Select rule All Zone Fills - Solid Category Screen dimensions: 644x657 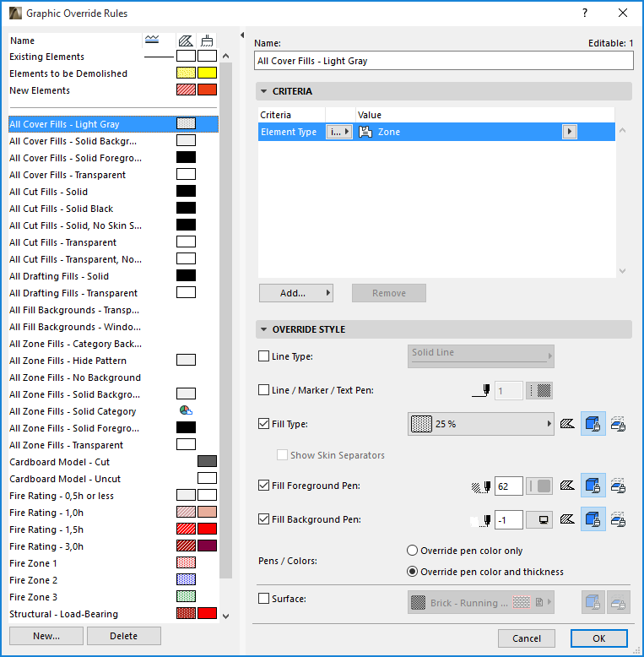[x=113, y=411]
